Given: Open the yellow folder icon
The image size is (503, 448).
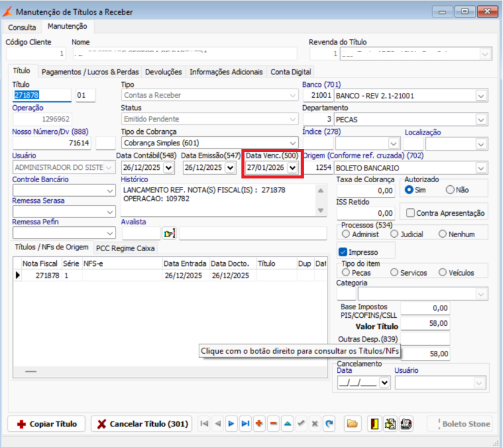Looking at the screenshot, I should 352,424.
